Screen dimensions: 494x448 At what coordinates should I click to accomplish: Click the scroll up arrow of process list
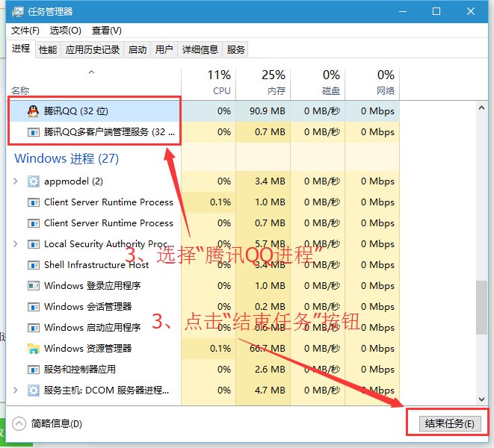481,108
